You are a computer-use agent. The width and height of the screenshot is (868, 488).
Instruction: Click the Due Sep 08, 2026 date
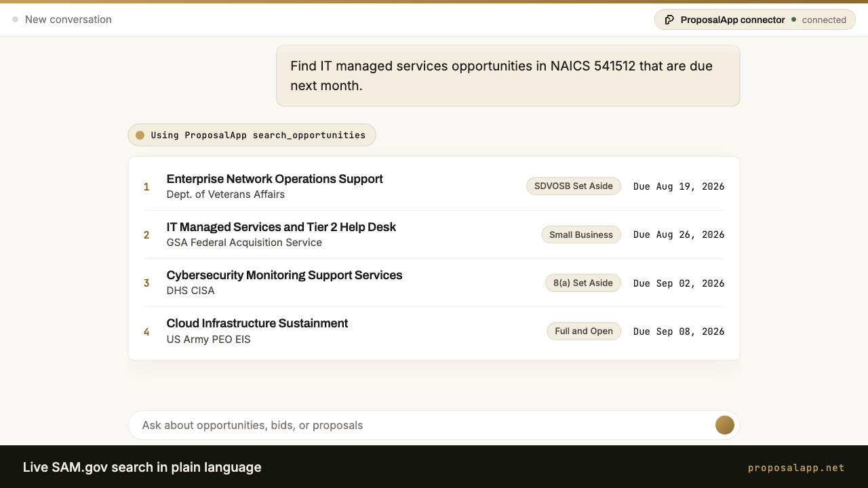pos(679,331)
